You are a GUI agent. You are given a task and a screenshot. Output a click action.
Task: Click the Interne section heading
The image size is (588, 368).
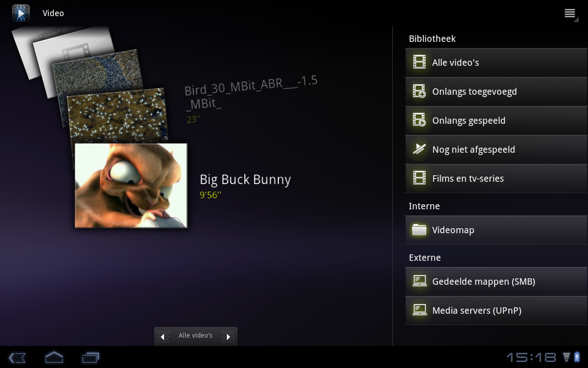tap(424, 206)
